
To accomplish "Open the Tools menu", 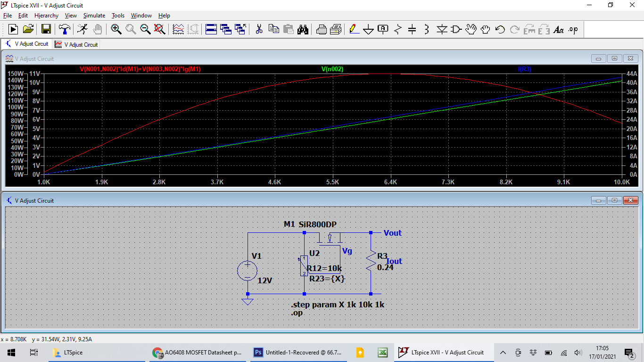I will (118, 16).
